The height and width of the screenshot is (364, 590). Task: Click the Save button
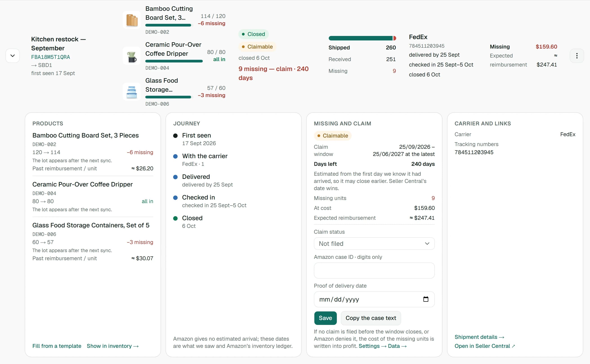click(325, 318)
